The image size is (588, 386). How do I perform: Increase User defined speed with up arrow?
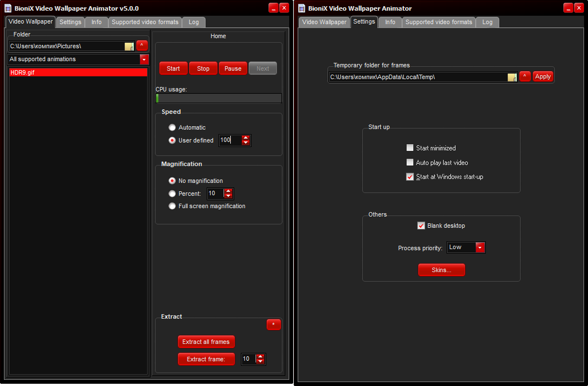pos(245,137)
